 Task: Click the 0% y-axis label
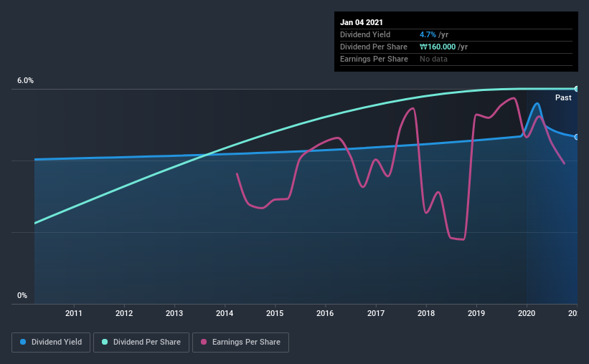pyautogui.click(x=22, y=296)
